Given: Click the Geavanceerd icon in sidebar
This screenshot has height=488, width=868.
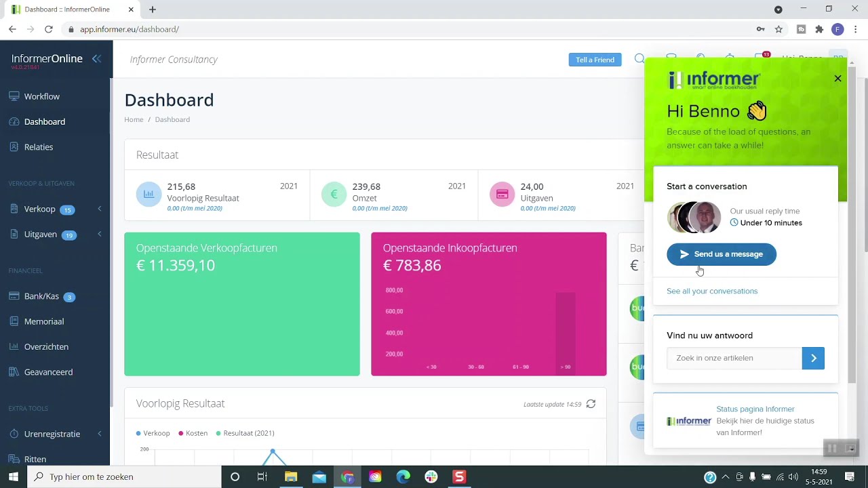Looking at the screenshot, I should point(14,371).
